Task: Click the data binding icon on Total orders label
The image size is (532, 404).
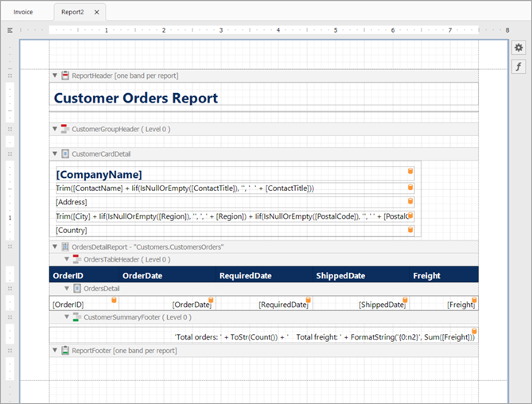Action: pos(474,331)
